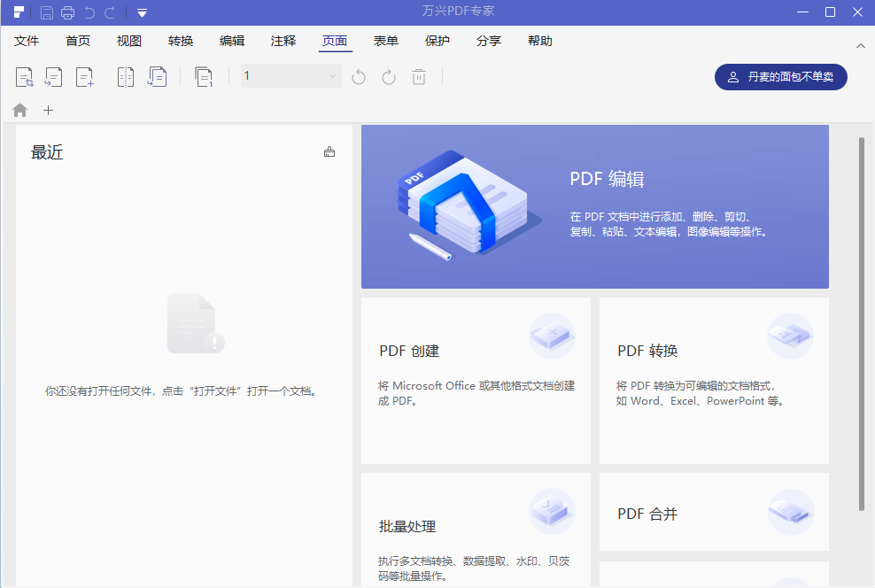Open the PDF 合并 feature card
Image resolution: width=875 pixels, height=588 pixels.
(x=713, y=512)
